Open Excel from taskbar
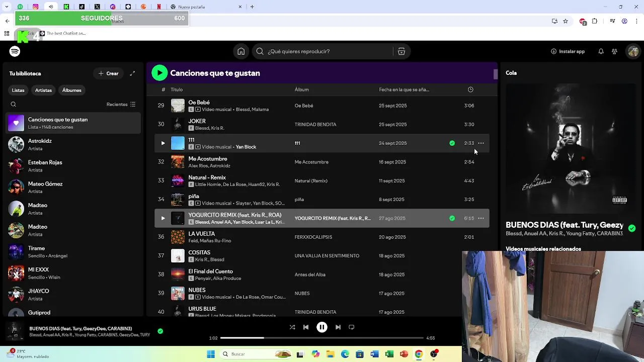This screenshot has width=644, height=362. (x=389, y=354)
